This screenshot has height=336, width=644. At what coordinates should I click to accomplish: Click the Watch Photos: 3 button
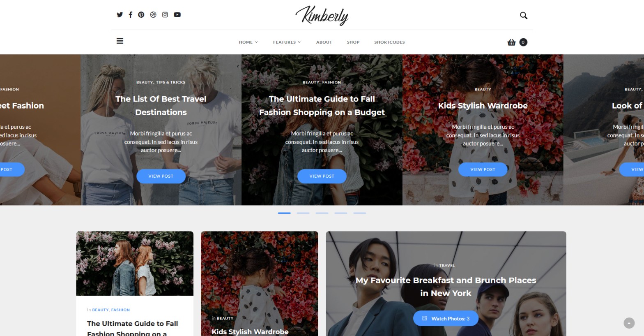coord(446,318)
